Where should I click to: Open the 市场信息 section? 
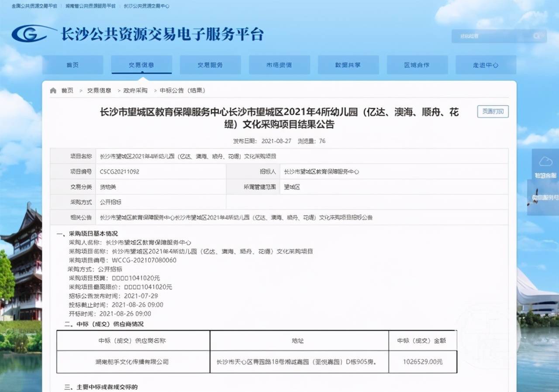[x=279, y=65]
